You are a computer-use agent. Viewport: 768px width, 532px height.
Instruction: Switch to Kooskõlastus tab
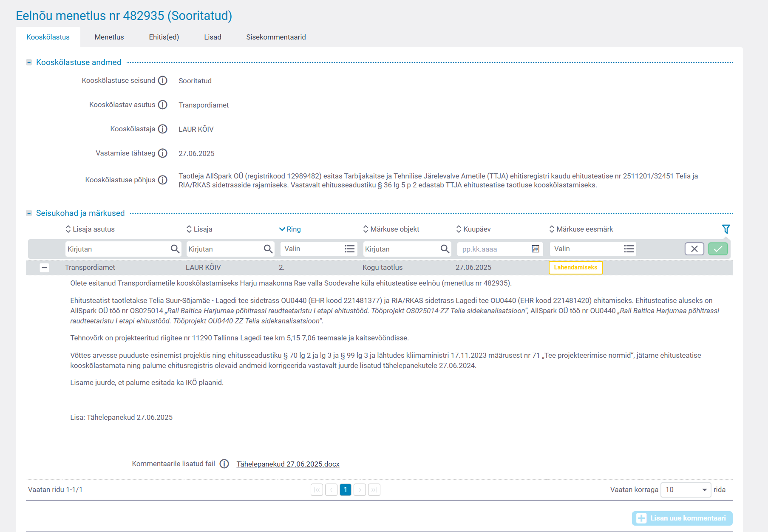(48, 37)
